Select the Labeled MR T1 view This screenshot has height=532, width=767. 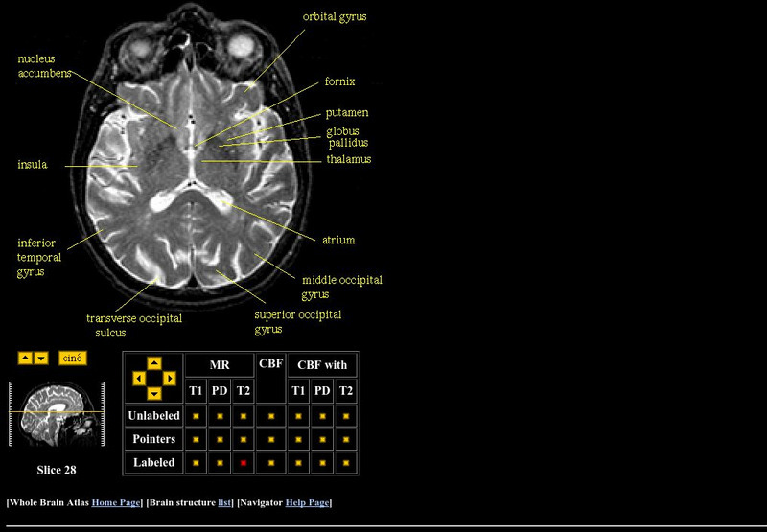click(x=196, y=462)
